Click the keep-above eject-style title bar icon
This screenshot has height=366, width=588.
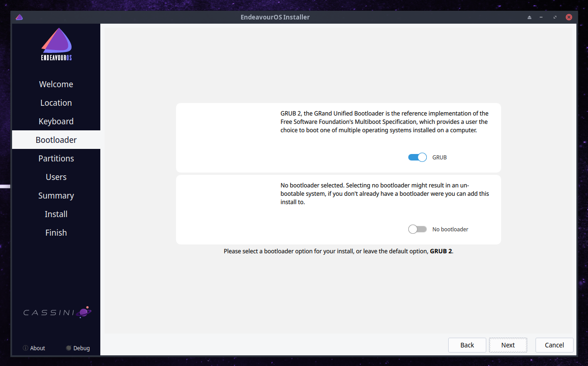[529, 17]
